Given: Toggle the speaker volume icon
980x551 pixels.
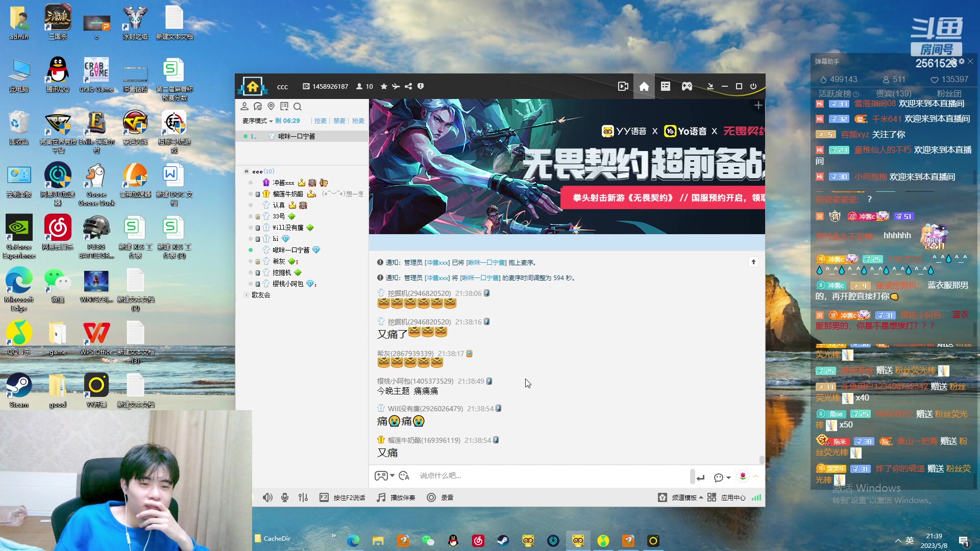Looking at the screenshot, I should pyautogui.click(x=267, y=497).
